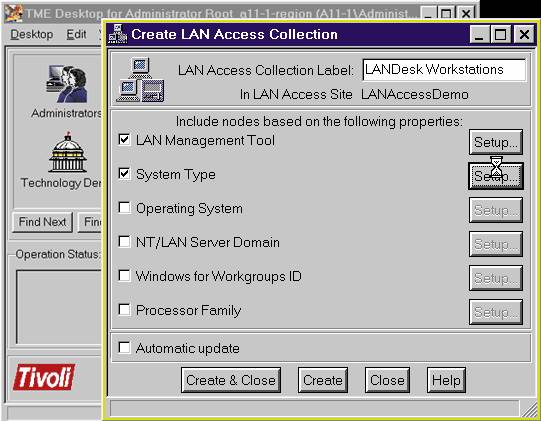Close the Create LAN Access Collection window
The height and width of the screenshot is (421, 541).
(524, 34)
